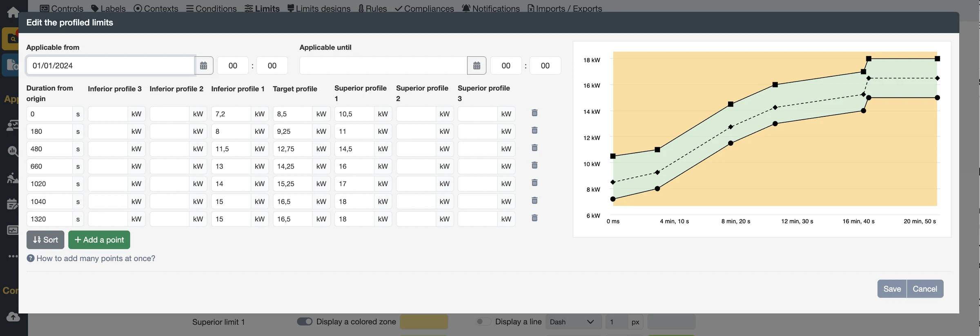Edit line width px field
This screenshot has width=980, height=336.
coord(617,322)
